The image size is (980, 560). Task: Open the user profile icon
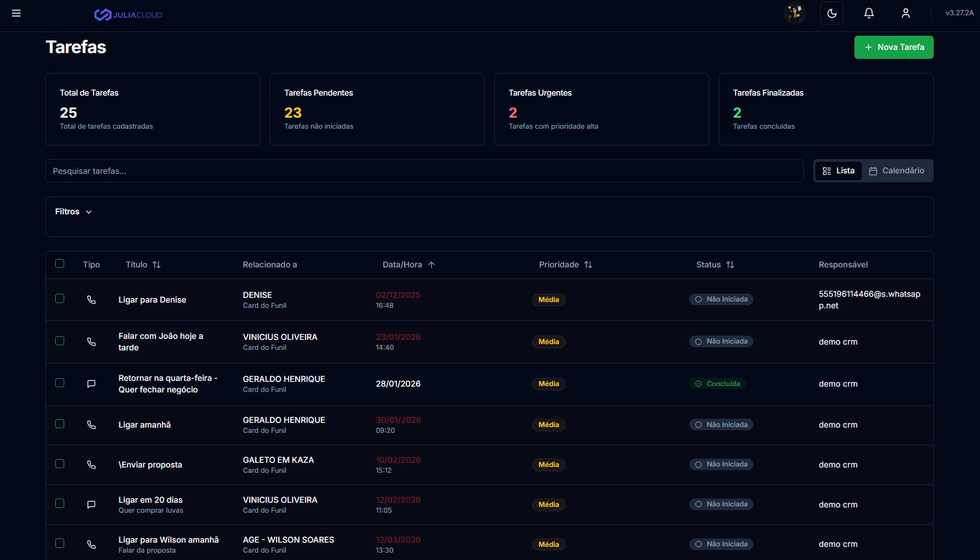pyautogui.click(x=905, y=13)
